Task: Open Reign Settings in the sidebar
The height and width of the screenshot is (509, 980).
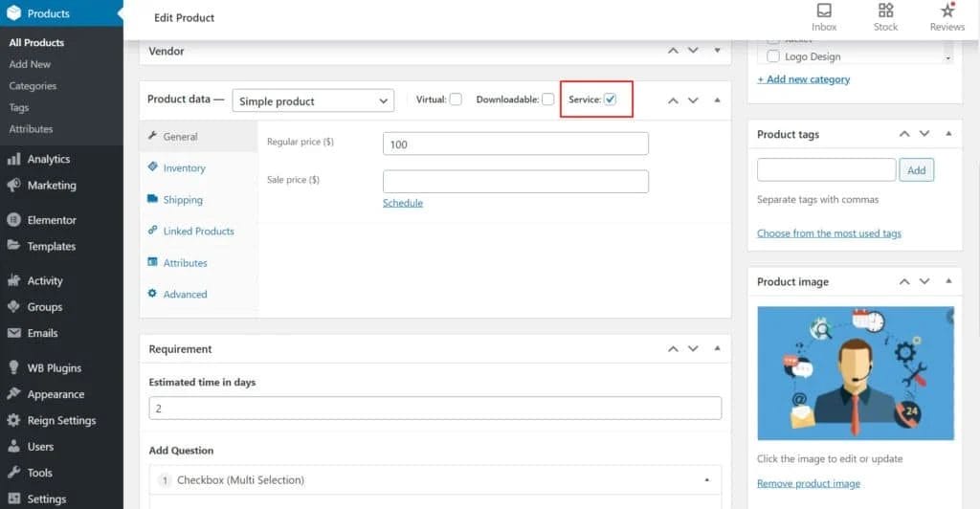Action: tap(61, 421)
